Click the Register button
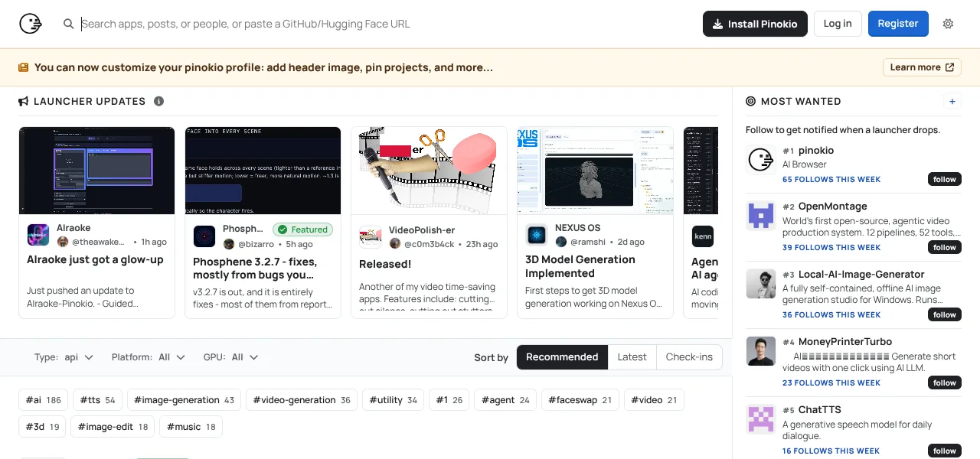 898,24
